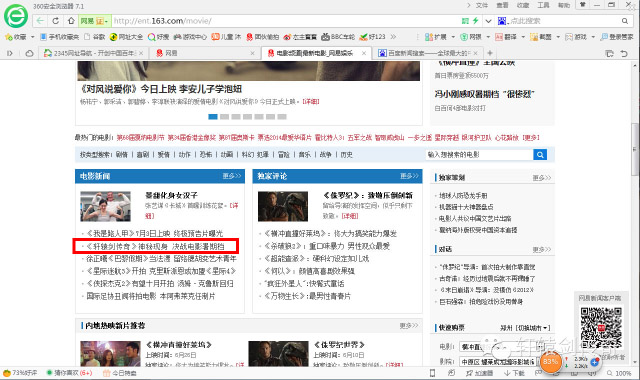This screenshot has width=640, height=380.
Task: Open the 切换城市 city switch dropdown
Action: 533,328
